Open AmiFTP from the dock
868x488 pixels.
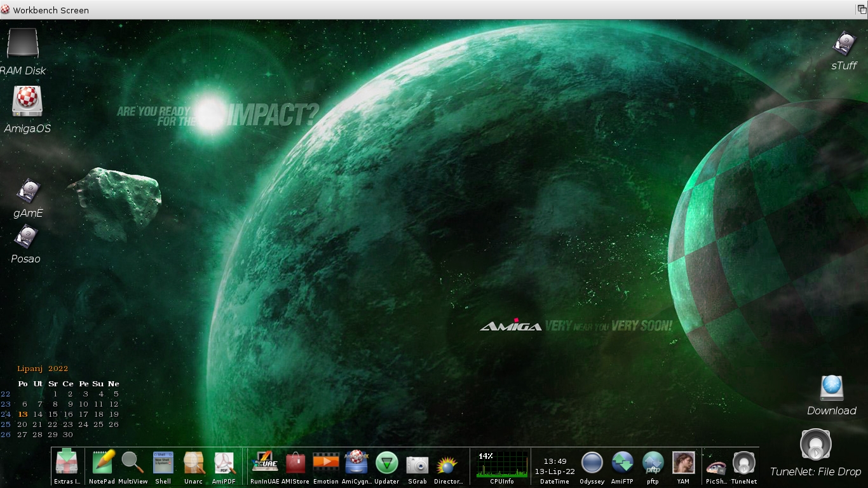[623, 462]
